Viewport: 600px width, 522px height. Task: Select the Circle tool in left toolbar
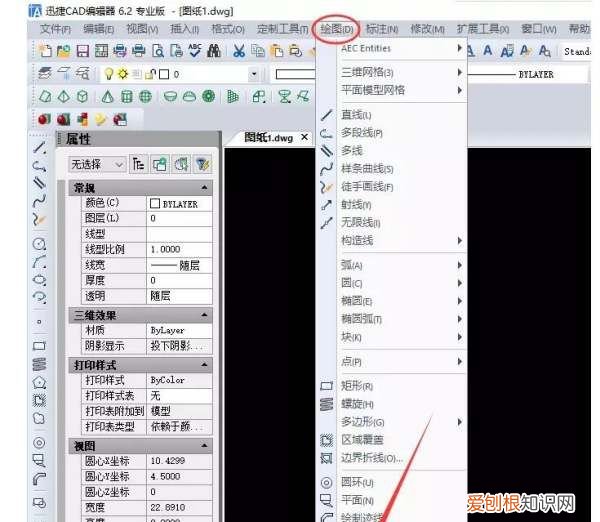[39, 244]
